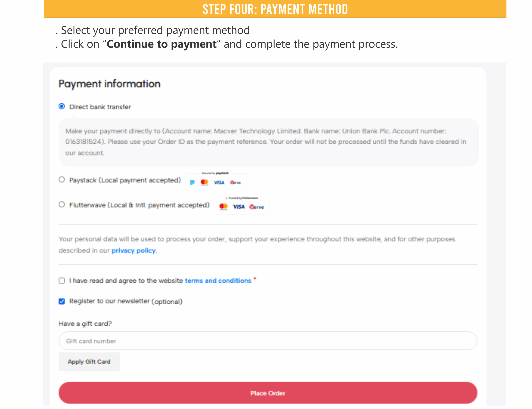Viewport: 532px width, 409px height.
Task: Click the Visa icon in Flutterwave row
Action: point(239,207)
